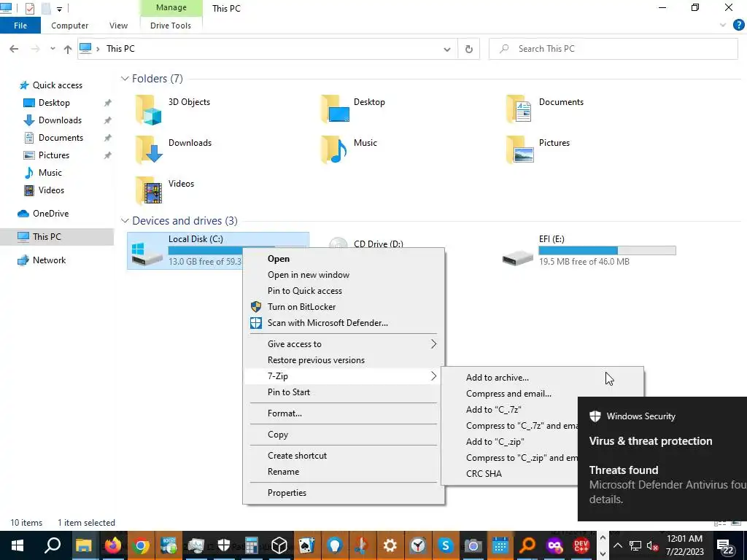The width and height of the screenshot is (747, 560).
Task: Open Windows Security shield in taskbar
Action: (223, 545)
